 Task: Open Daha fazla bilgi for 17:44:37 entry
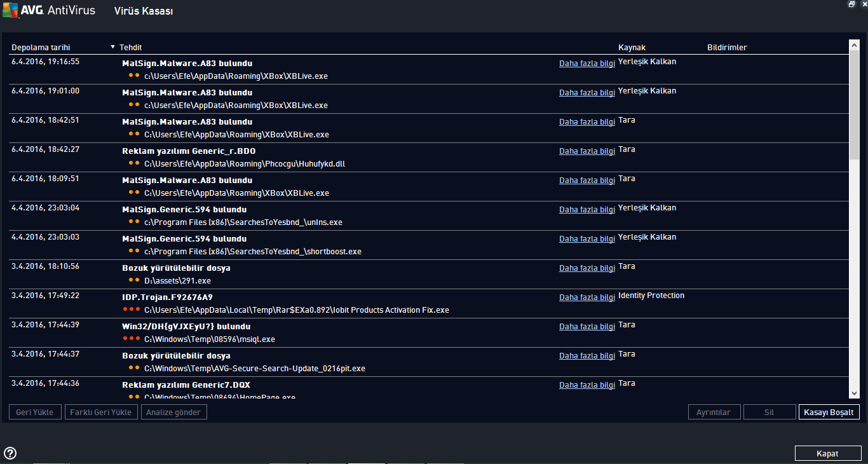tap(587, 356)
